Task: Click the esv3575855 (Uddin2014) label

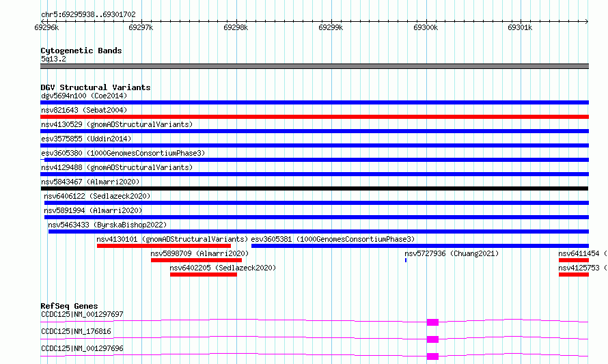Action: (86, 139)
